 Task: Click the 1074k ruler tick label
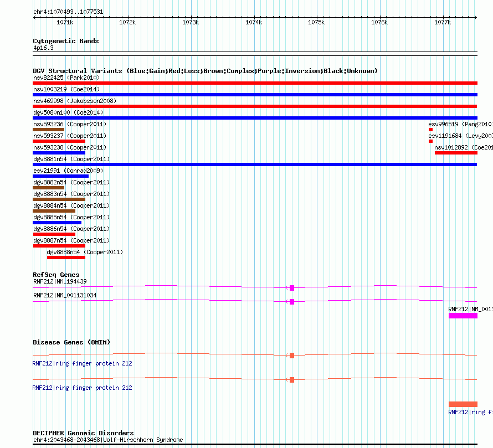254,22
